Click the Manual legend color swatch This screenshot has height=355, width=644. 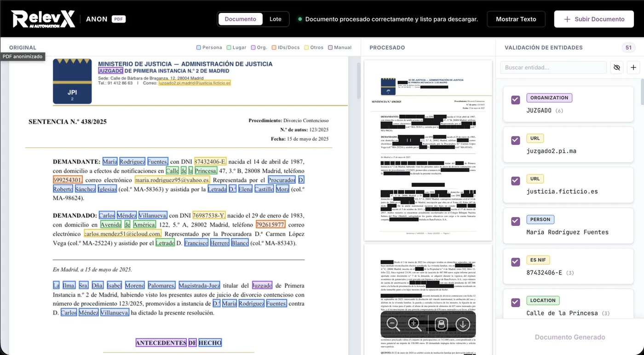tap(330, 47)
